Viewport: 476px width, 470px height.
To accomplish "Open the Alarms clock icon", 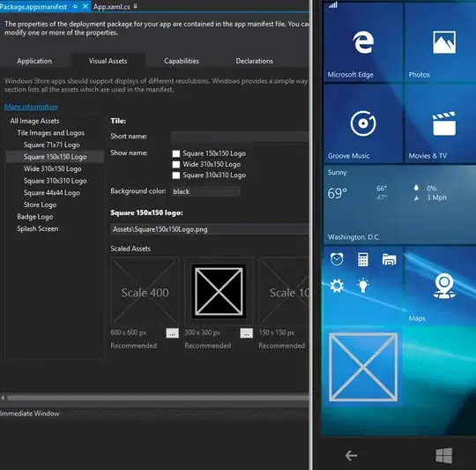I will coord(337,259).
